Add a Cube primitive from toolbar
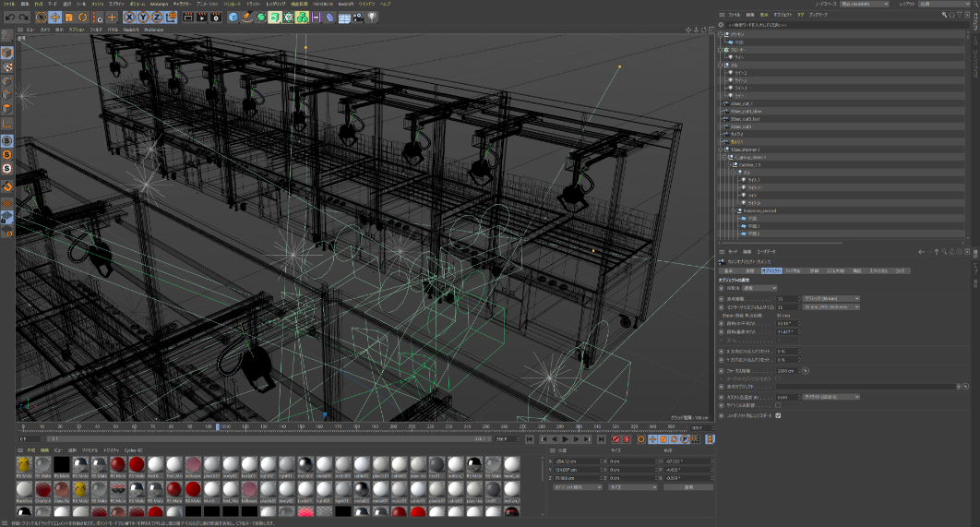980x527 pixels. pyautogui.click(x=233, y=18)
